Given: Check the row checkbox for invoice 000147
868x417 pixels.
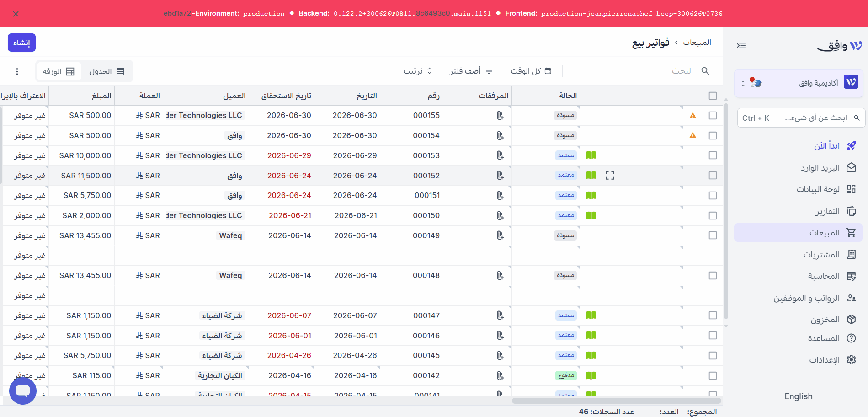Looking at the screenshot, I should click(713, 315).
